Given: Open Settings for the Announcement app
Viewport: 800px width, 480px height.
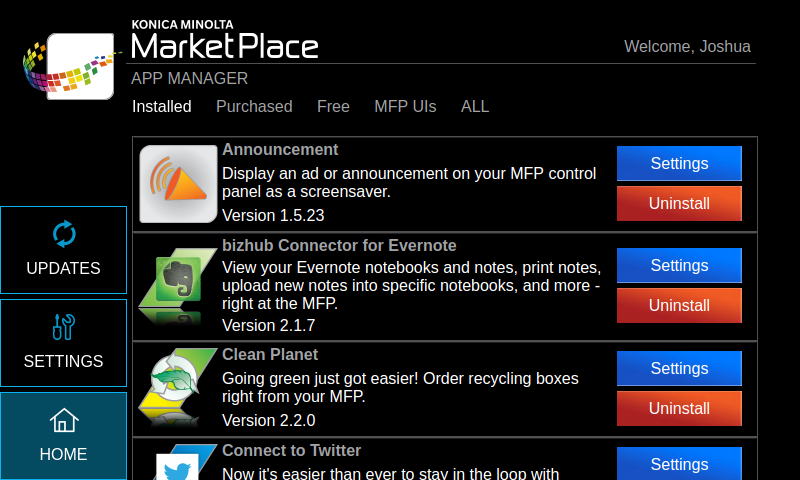Looking at the screenshot, I should [x=679, y=163].
